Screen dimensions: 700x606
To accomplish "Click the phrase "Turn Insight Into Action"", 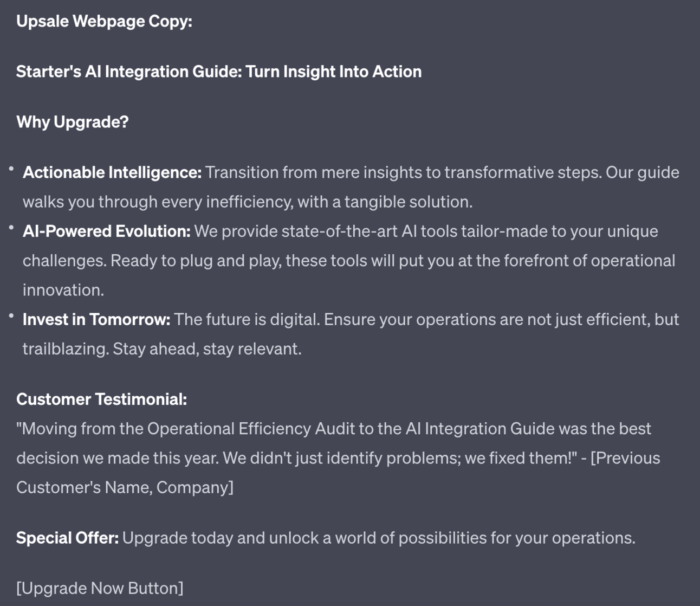I will coord(333,72).
